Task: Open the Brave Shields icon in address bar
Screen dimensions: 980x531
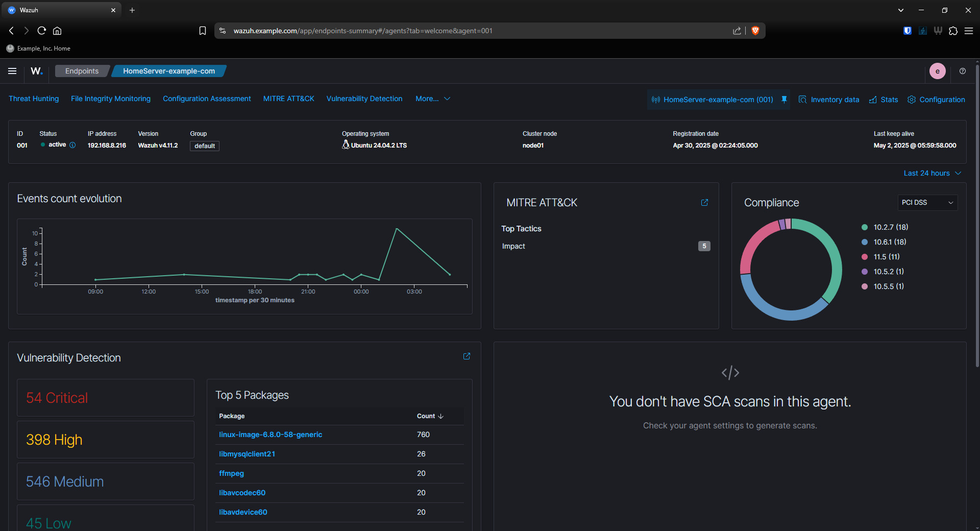Action: 755,31
